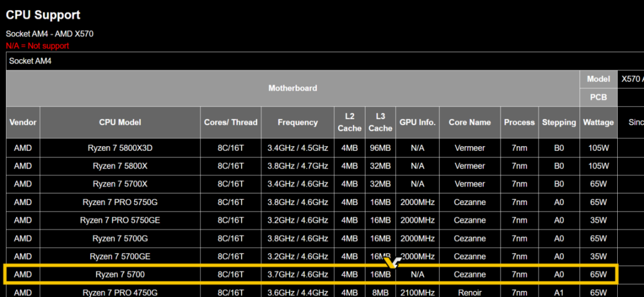
Task: Click the Stepping column header
Action: [559, 122]
